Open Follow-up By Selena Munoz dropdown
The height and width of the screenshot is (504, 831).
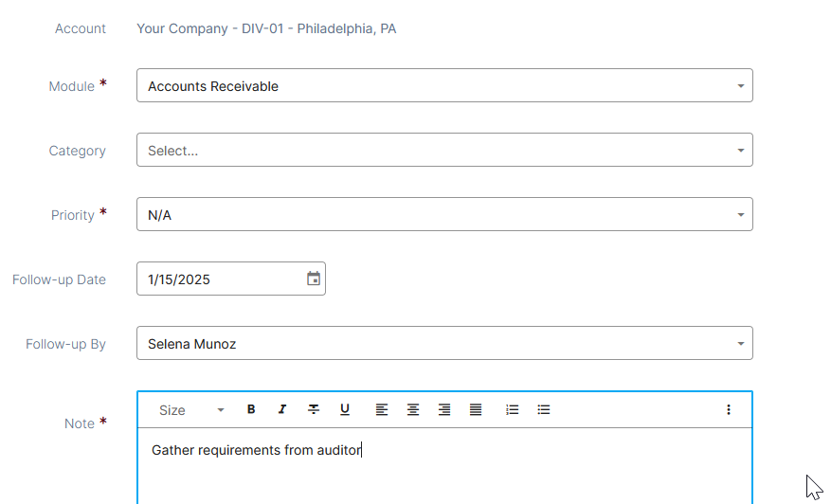click(x=444, y=343)
